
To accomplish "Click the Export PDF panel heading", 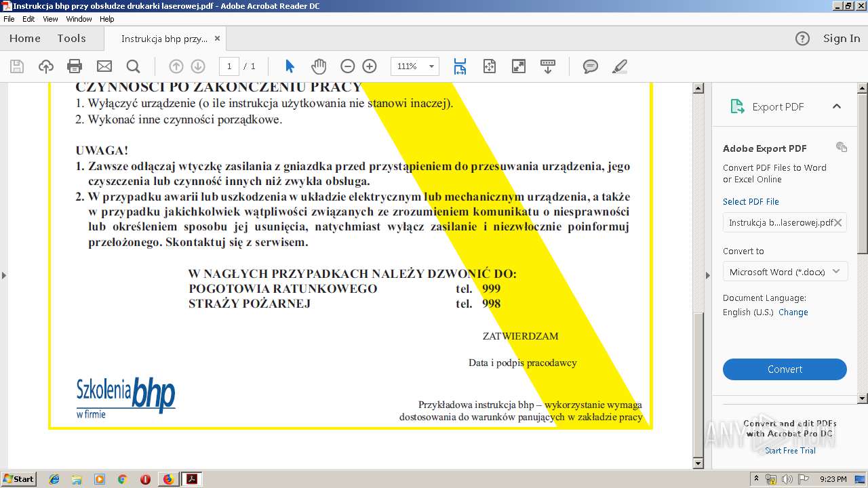I will click(x=778, y=107).
